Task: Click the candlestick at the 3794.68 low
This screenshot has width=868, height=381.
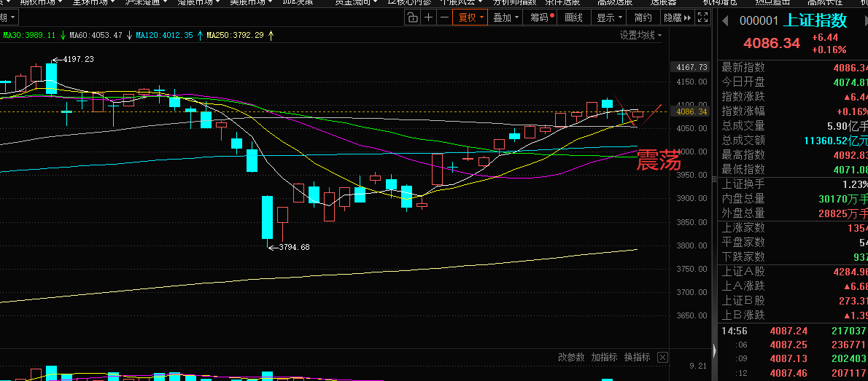Action: 268,220
